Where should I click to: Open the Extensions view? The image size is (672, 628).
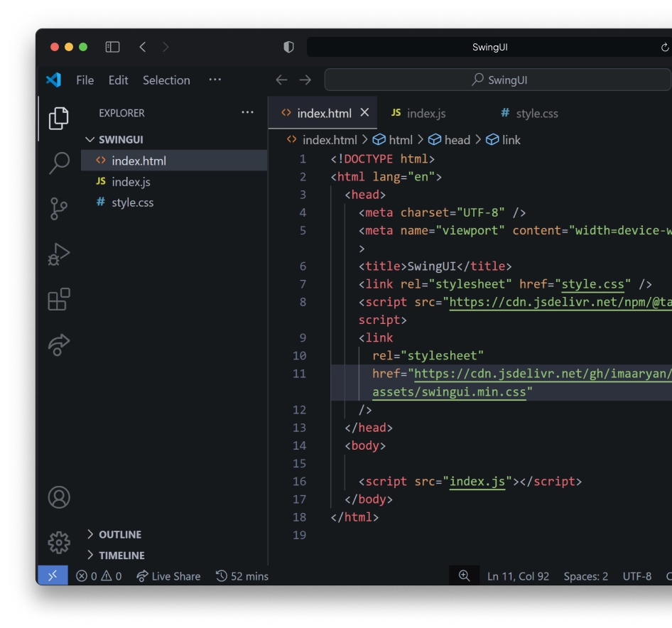point(59,299)
